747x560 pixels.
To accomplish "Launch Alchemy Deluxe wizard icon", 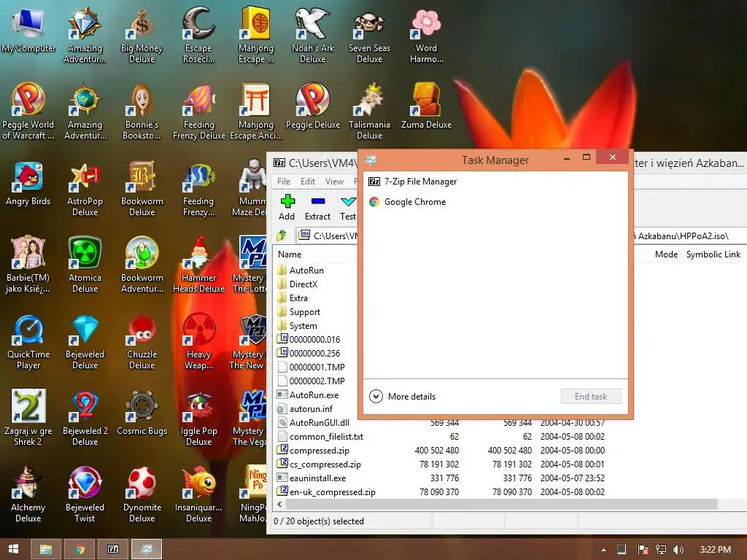I will (x=28, y=495).
